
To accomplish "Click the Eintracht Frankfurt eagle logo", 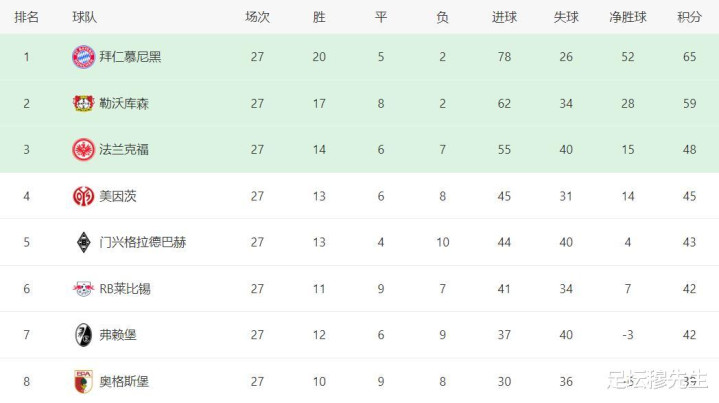I will [x=83, y=149].
